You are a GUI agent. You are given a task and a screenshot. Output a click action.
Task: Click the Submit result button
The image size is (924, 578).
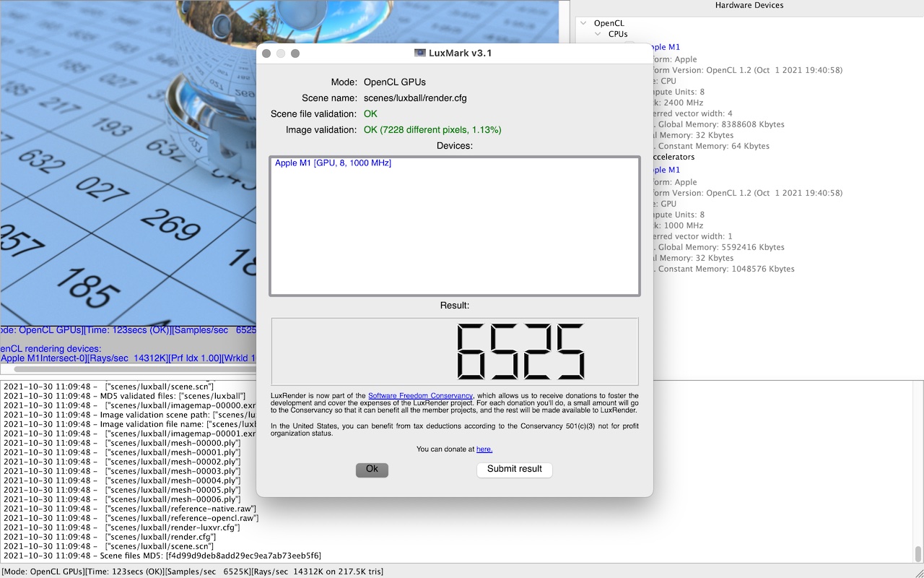pos(514,470)
